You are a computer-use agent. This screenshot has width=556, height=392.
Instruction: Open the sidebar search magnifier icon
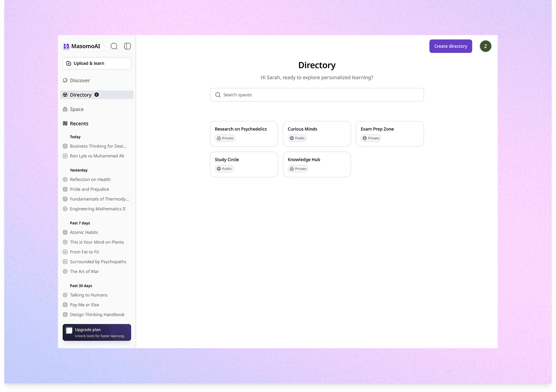click(114, 46)
